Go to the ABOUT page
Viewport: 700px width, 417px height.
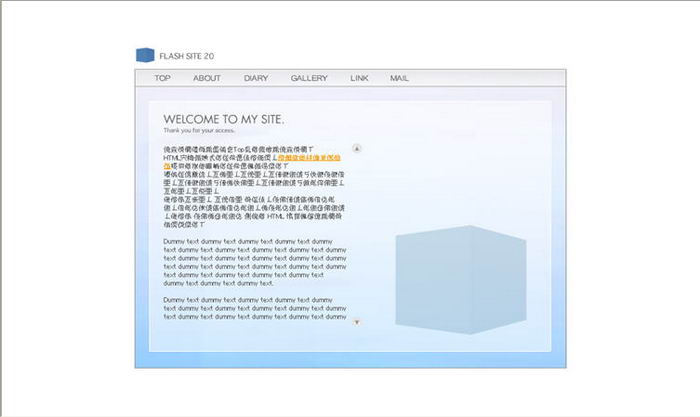coord(207,78)
